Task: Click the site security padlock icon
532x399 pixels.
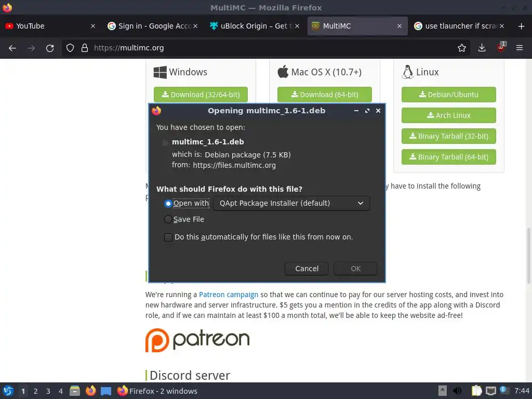Action: pyautogui.click(x=85, y=48)
